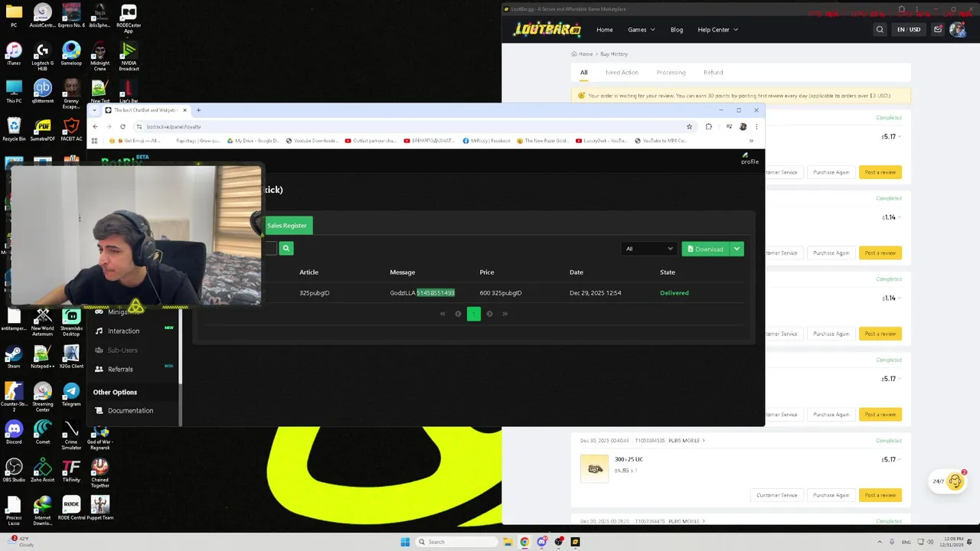Open the iTunes desktop icon
This screenshot has width=980, height=551.
(14, 54)
